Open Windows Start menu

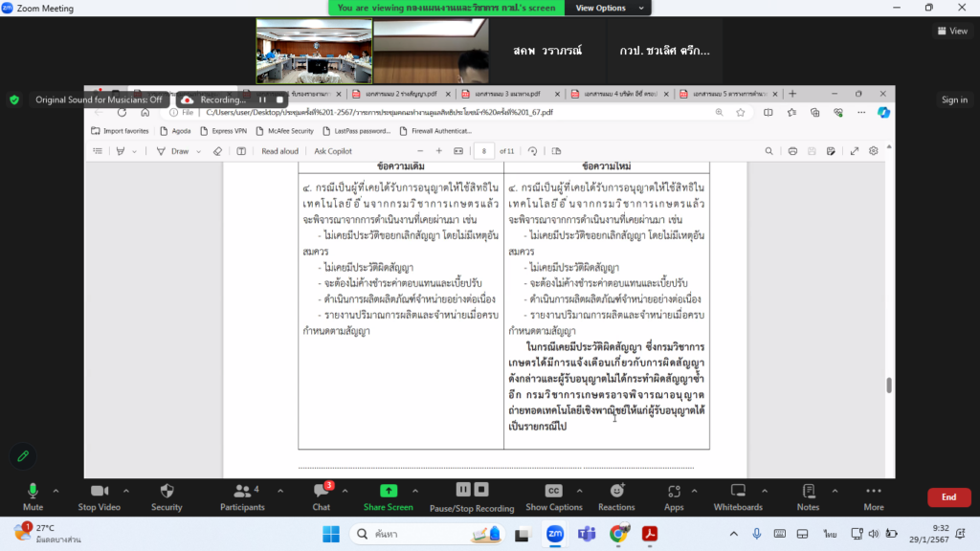(x=331, y=534)
